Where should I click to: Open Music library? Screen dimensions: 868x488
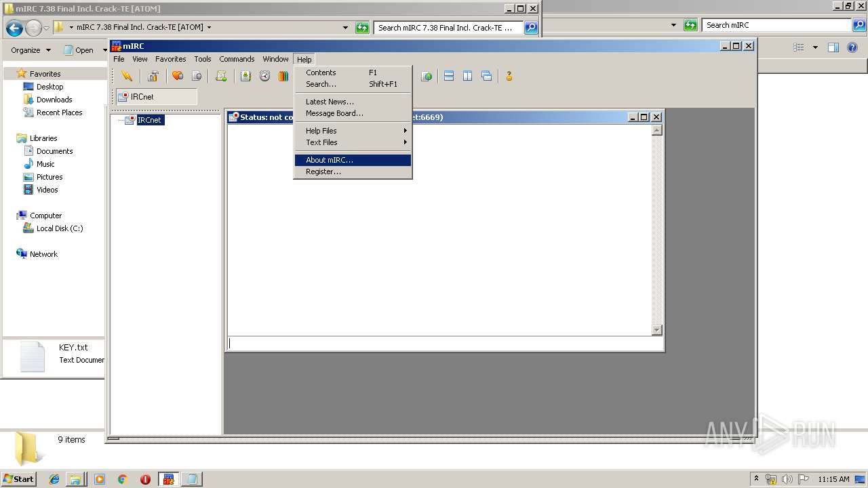45,164
